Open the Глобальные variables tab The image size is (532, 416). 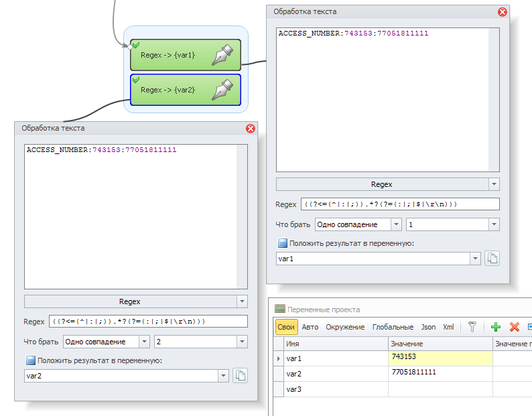pos(393,327)
